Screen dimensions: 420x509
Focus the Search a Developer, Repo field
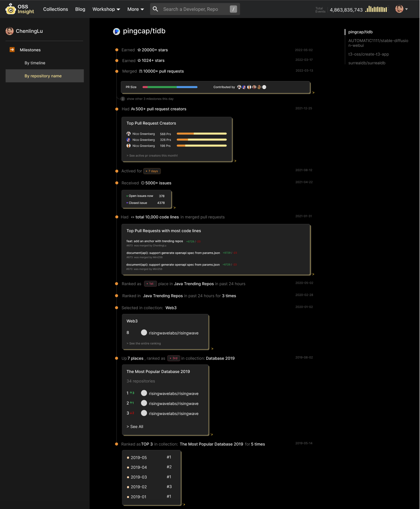coord(195,9)
